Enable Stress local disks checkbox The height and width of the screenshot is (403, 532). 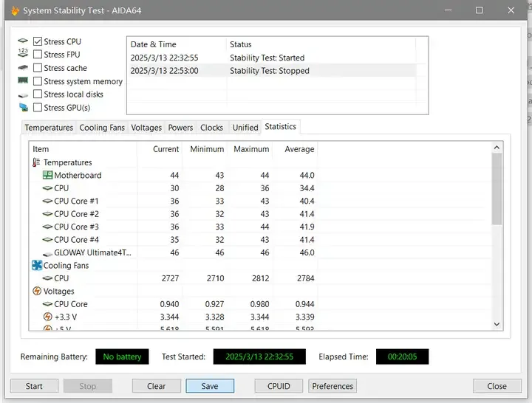tap(38, 94)
